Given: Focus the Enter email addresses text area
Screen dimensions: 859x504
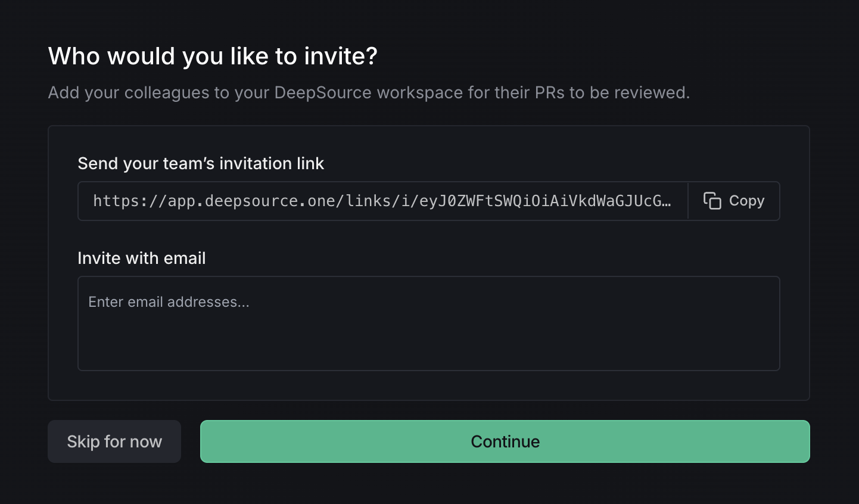Looking at the screenshot, I should [428, 323].
